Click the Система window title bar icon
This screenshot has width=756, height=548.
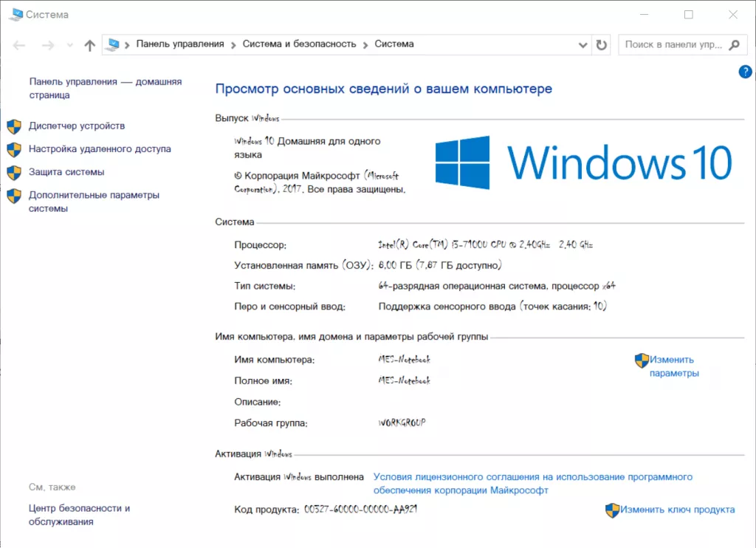16,15
